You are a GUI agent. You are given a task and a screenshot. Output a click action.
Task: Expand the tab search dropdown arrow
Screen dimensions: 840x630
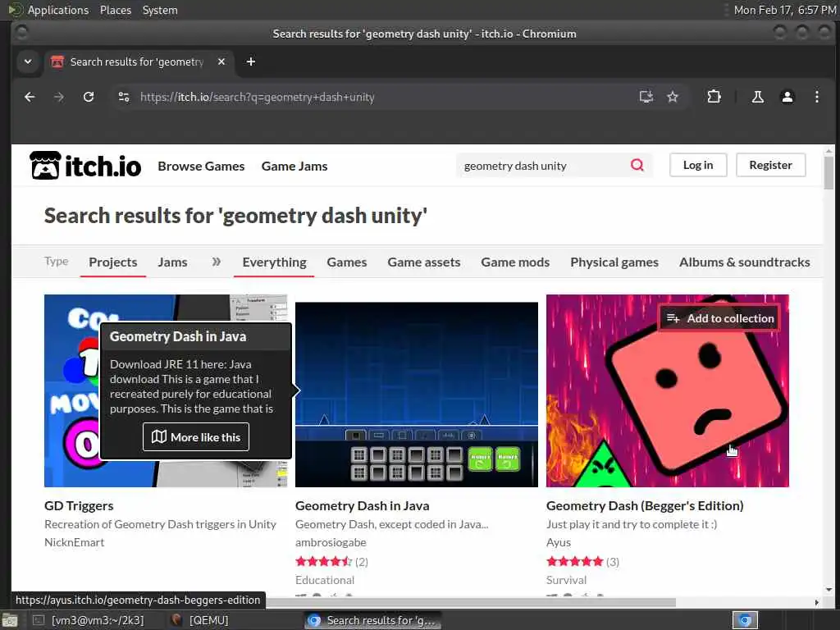[x=28, y=62]
